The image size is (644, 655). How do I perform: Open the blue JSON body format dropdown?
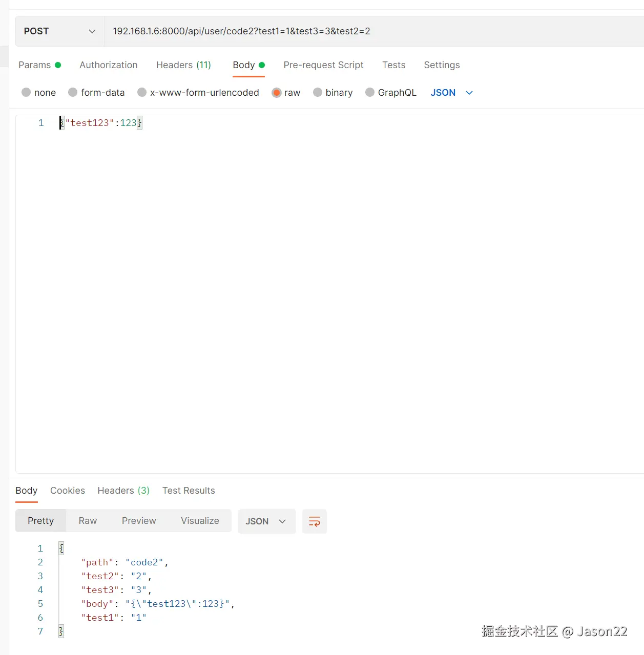click(x=451, y=93)
